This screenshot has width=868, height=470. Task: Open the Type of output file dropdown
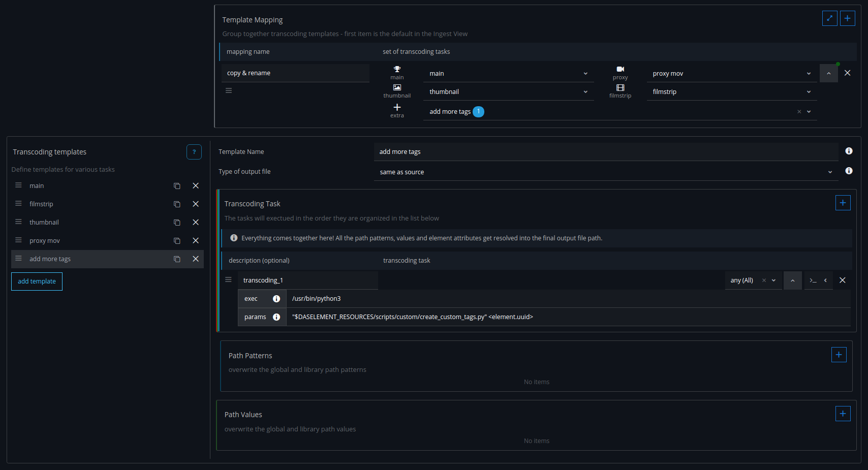click(830, 172)
